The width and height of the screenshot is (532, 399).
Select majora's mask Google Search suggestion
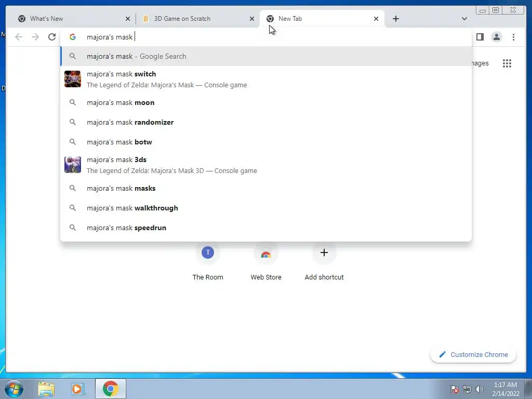click(x=266, y=56)
